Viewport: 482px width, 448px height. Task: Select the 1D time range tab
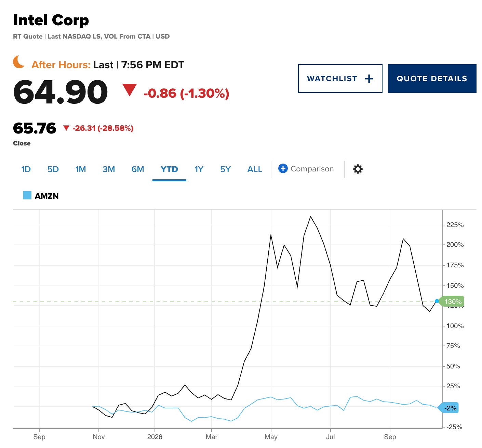point(26,169)
